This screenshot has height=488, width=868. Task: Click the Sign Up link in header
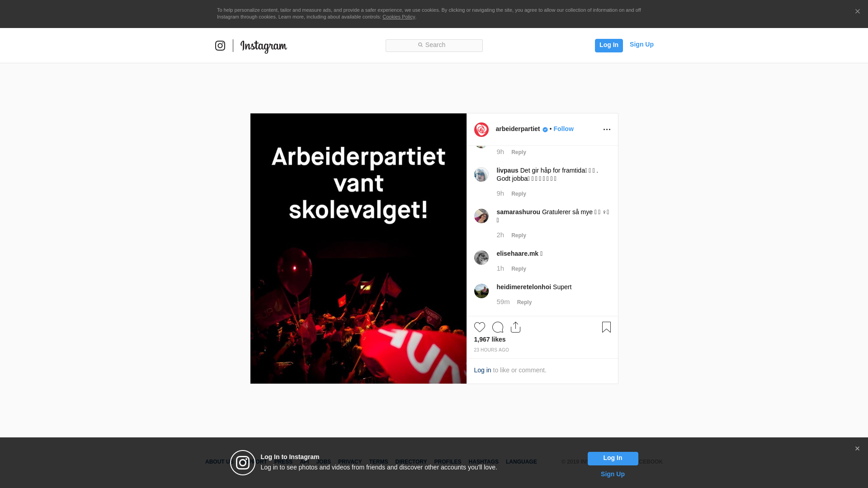point(642,44)
